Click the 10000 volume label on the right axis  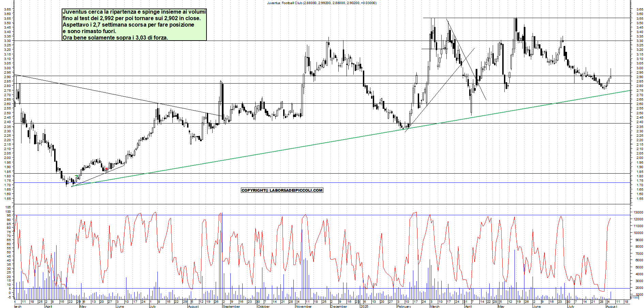pyautogui.click(x=638, y=233)
